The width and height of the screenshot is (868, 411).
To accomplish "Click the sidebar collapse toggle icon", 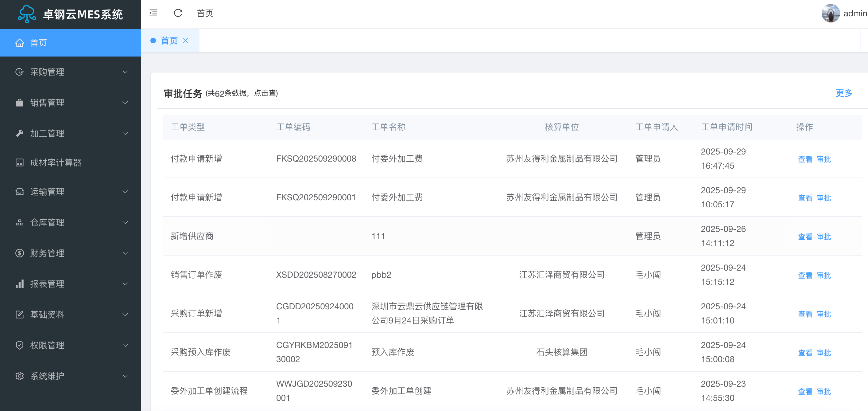I will point(153,13).
